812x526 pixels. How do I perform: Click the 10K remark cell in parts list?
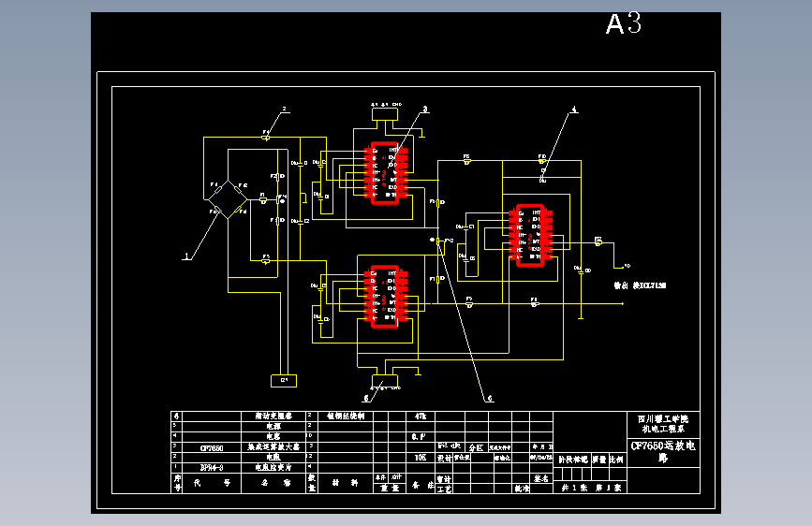point(420,458)
